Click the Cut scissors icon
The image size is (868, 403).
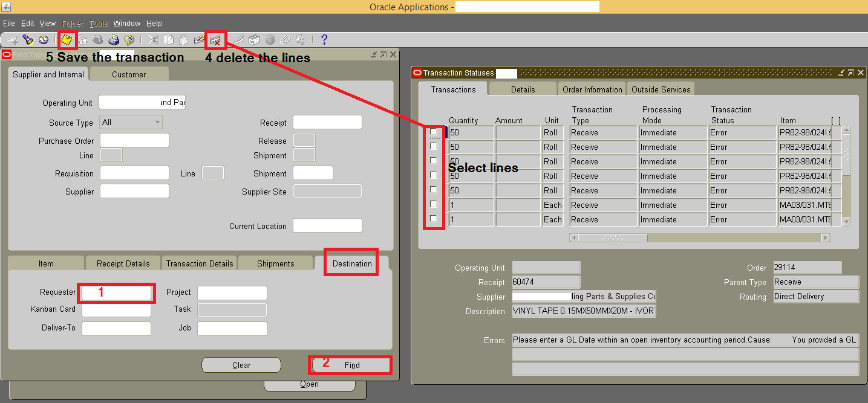click(152, 40)
